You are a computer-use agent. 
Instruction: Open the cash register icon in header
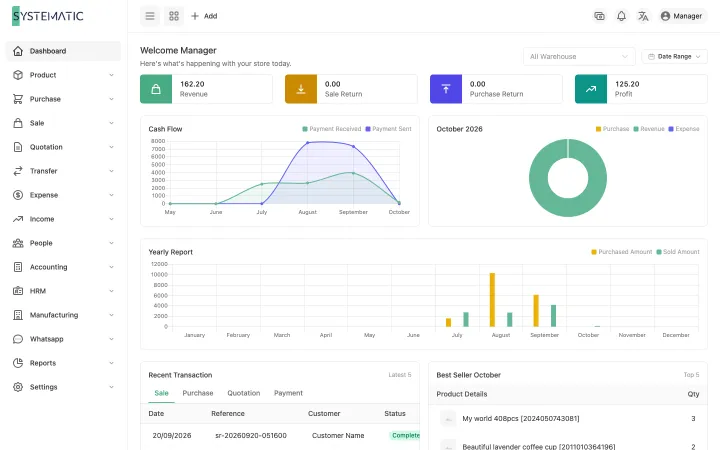(599, 16)
